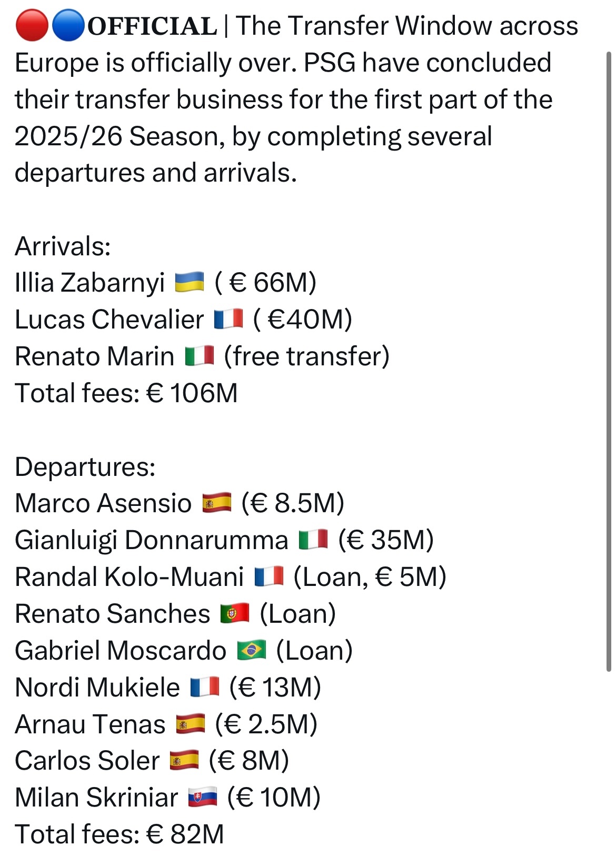This screenshot has width=616, height=866.
Task: Click the Total fees € 106M line
Action: (x=126, y=393)
